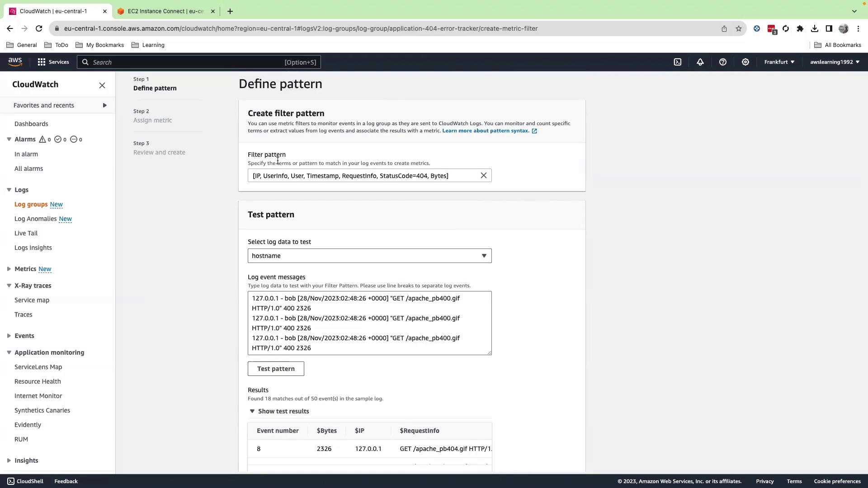Click inside the Log event messages textarea
Screen dimensions: 868x488
point(369,323)
